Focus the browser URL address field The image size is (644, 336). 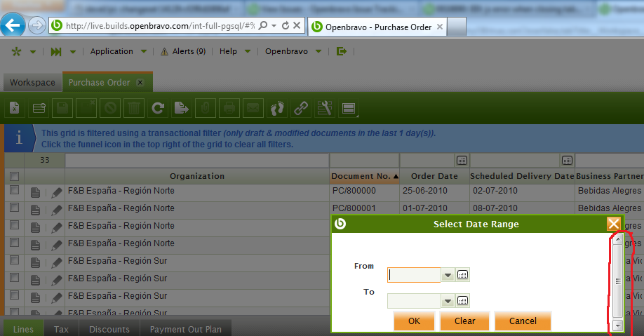click(160, 26)
